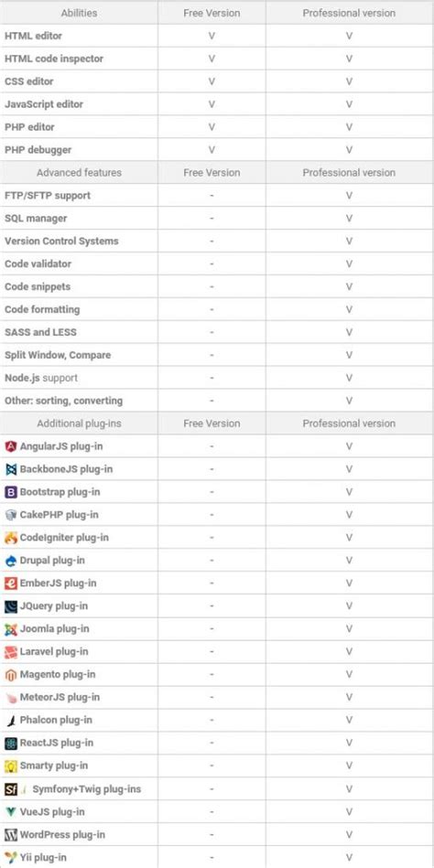The width and height of the screenshot is (434, 868).
Task: Click the Professional version checkmark for PHP debugger
Action: 349,150
